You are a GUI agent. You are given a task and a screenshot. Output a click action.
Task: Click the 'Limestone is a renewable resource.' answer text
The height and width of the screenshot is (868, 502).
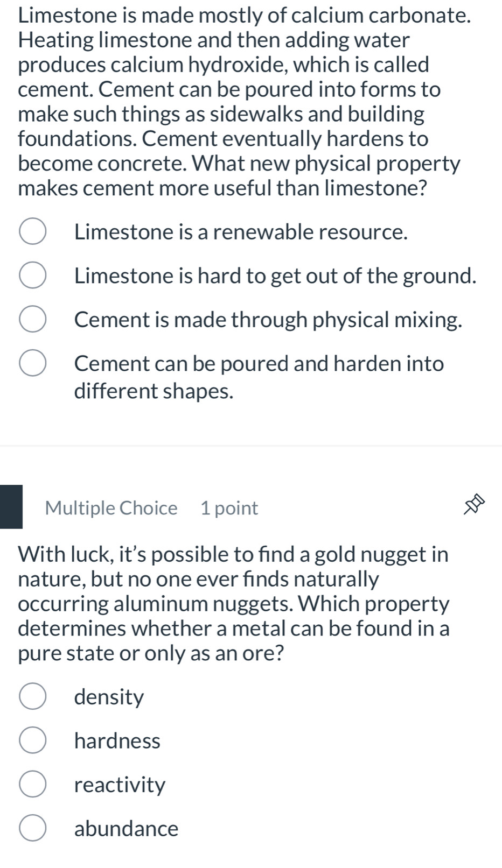pos(241,232)
